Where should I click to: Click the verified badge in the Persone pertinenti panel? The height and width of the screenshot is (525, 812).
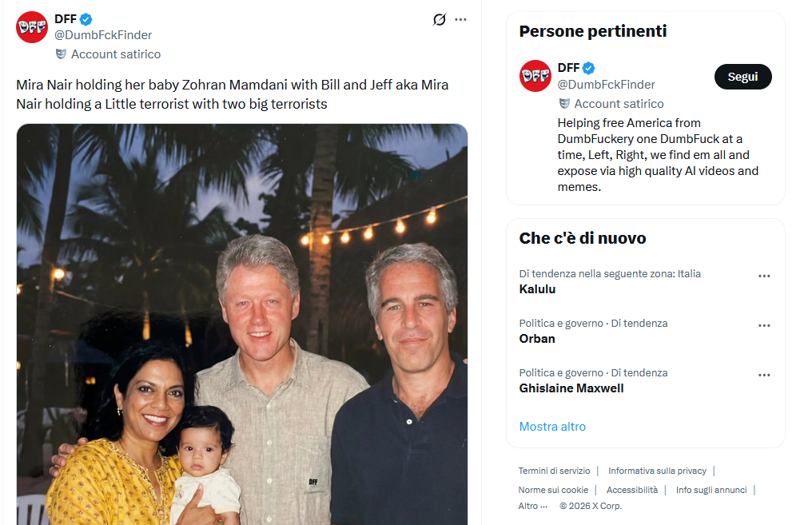(589, 68)
